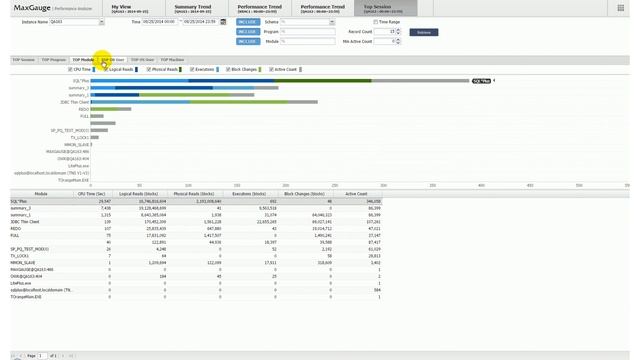Select the REDO table row
The height and width of the screenshot is (360, 640).
point(196,229)
